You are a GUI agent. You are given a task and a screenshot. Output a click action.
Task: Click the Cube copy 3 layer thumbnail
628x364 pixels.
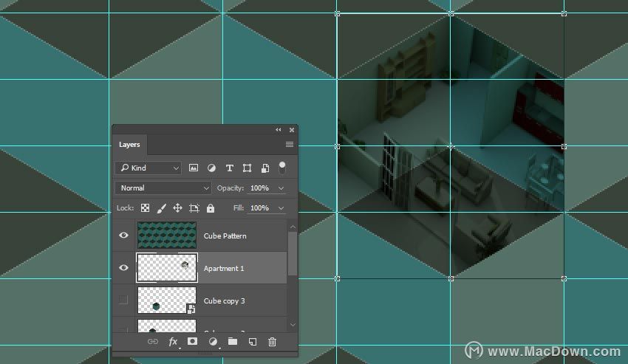(x=167, y=300)
